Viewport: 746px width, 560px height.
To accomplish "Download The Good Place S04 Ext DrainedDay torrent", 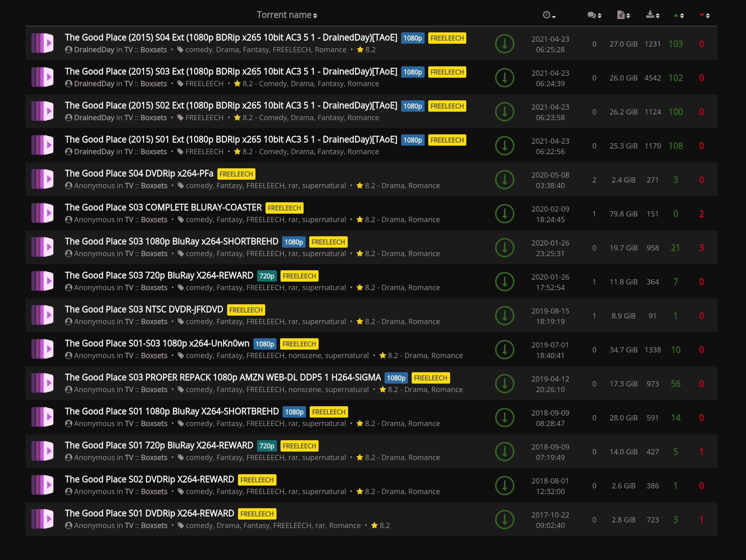I will coord(505,44).
